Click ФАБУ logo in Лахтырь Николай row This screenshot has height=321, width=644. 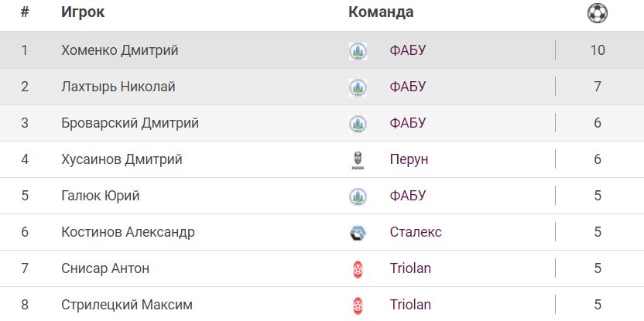click(x=358, y=87)
